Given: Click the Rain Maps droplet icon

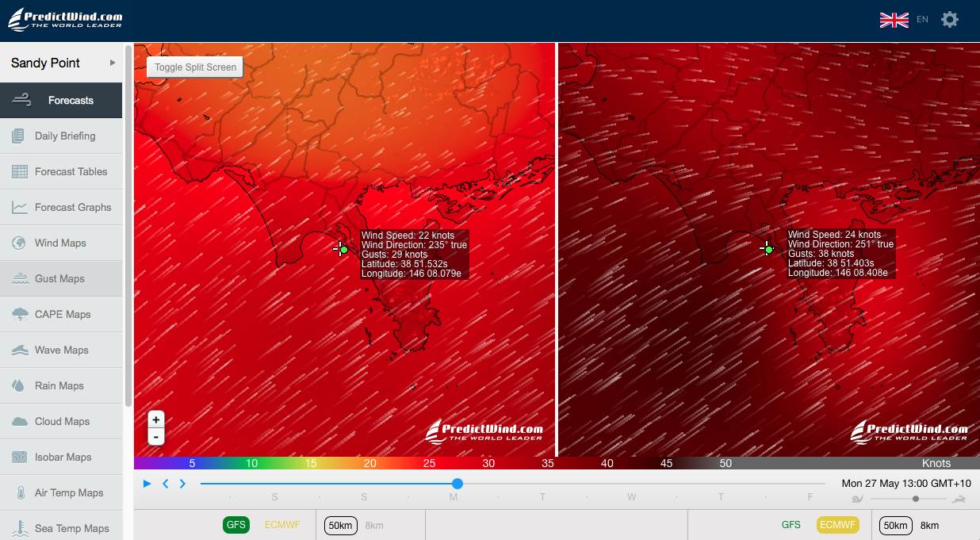Looking at the screenshot, I should 19,386.
